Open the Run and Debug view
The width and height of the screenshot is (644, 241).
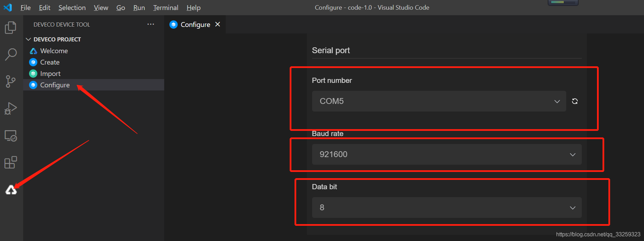click(11, 108)
